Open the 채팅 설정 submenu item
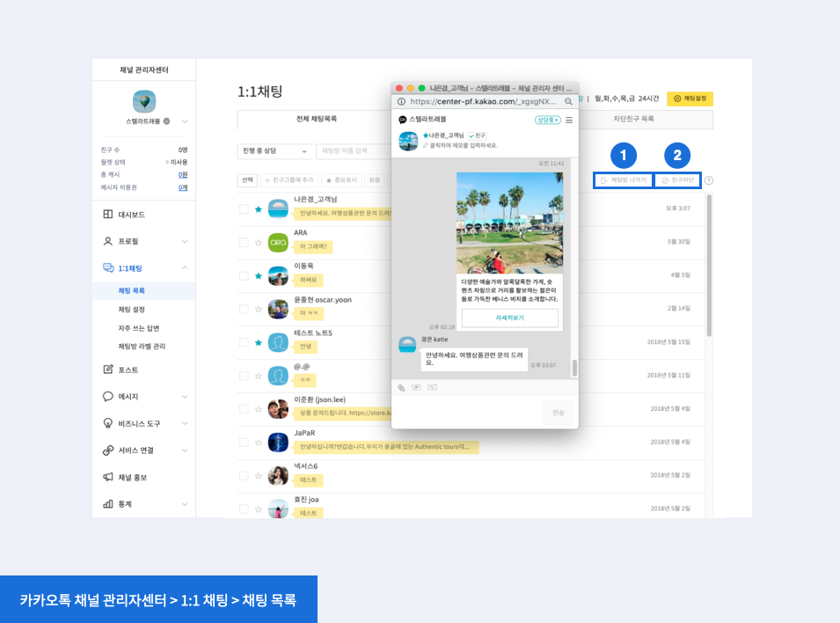Viewport: 840px width, 623px height. (131, 310)
